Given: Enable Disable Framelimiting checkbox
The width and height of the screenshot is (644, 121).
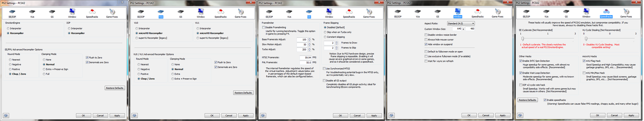Looking at the screenshot, I should point(274,27).
